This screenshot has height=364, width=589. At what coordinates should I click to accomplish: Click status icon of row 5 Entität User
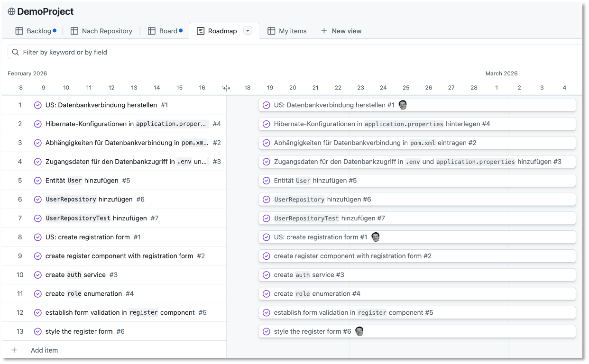click(x=38, y=181)
